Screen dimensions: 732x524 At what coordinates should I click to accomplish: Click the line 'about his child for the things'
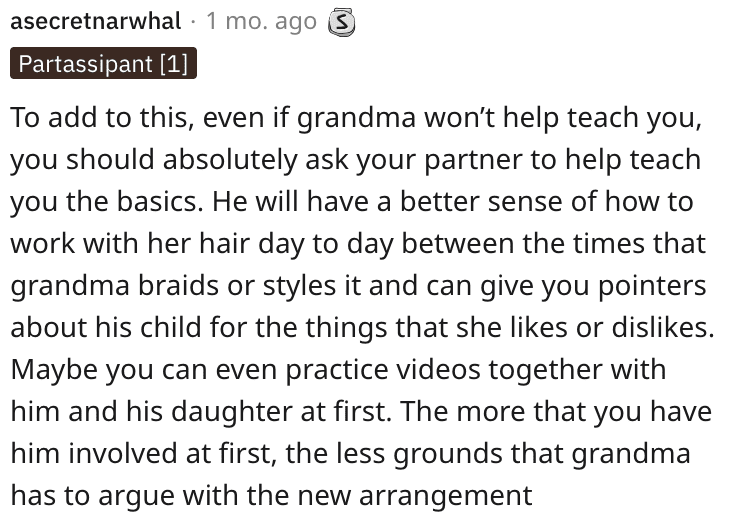(362, 327)
